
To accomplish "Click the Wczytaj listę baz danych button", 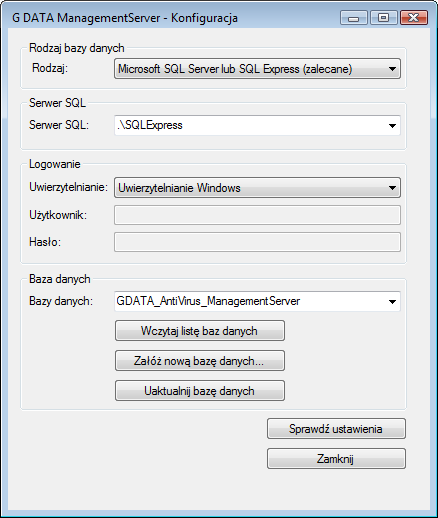I will (200, 331).
